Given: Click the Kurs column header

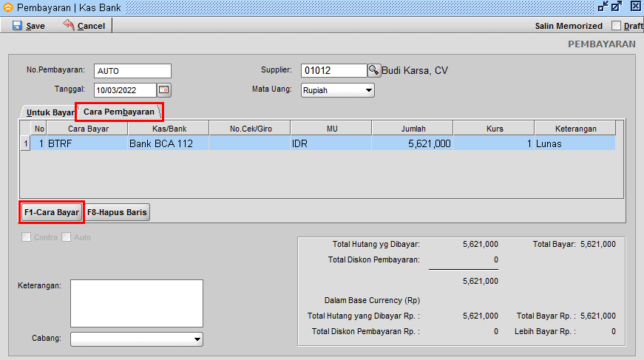Looking at the screenshot, I should point(494,129).
